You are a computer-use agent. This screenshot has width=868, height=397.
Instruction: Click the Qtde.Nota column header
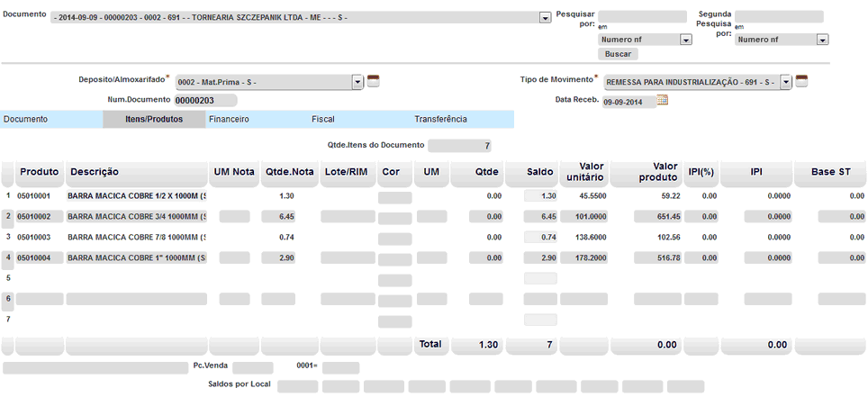click(290, 172)
